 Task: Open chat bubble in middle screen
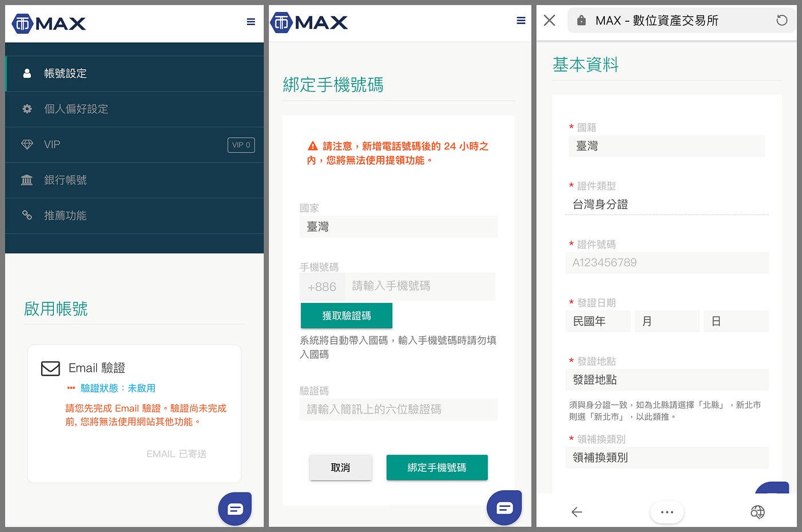[504, 507]
